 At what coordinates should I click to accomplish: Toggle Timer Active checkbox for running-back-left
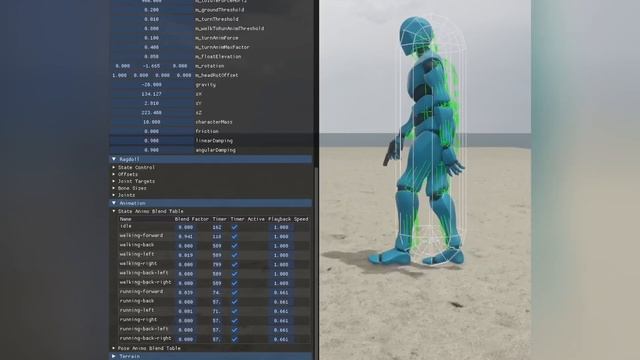click(235, 330)
